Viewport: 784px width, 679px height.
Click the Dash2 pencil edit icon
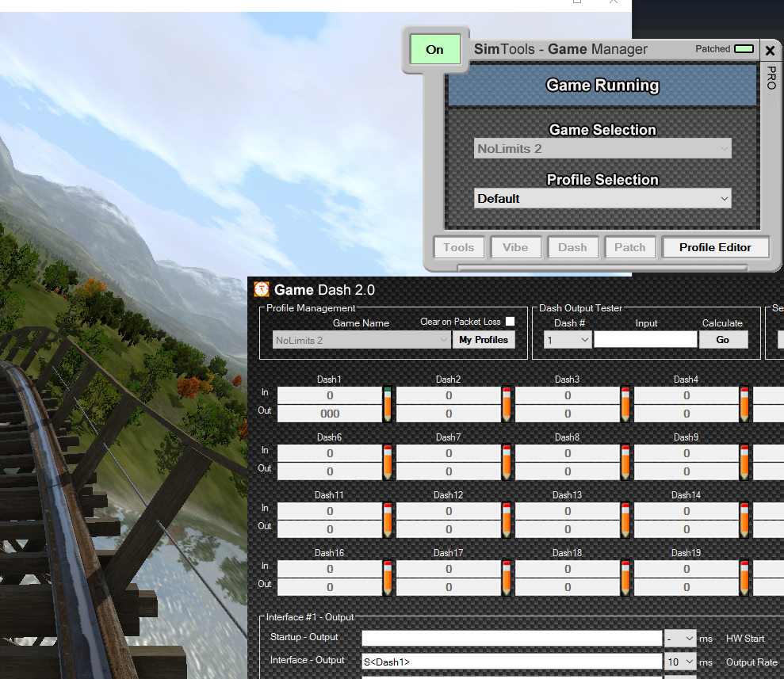click(507, 404)
